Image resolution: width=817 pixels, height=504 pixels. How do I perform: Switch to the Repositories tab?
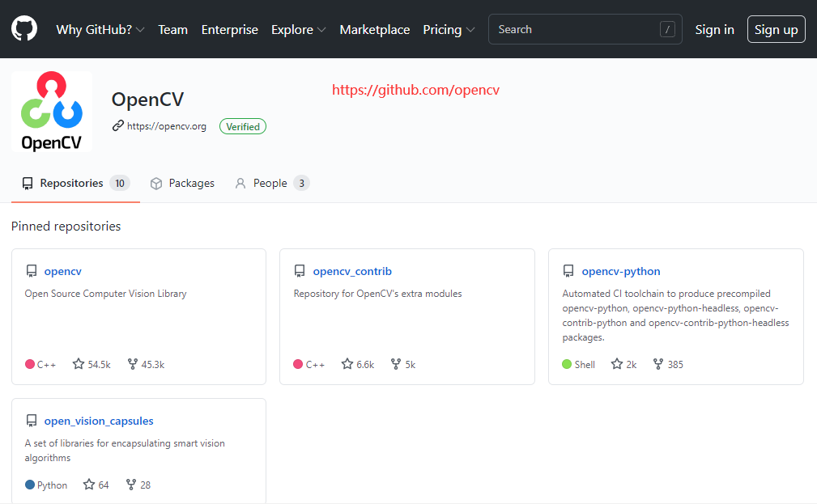click(x=75, y=184)
